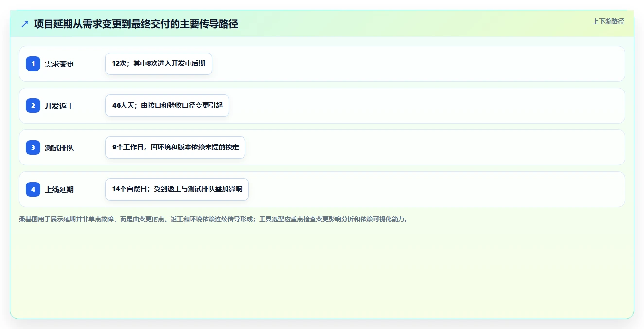The image size is (644, 329).
Task: Select the 开发返工 stage label
Action: pos(59,106)
